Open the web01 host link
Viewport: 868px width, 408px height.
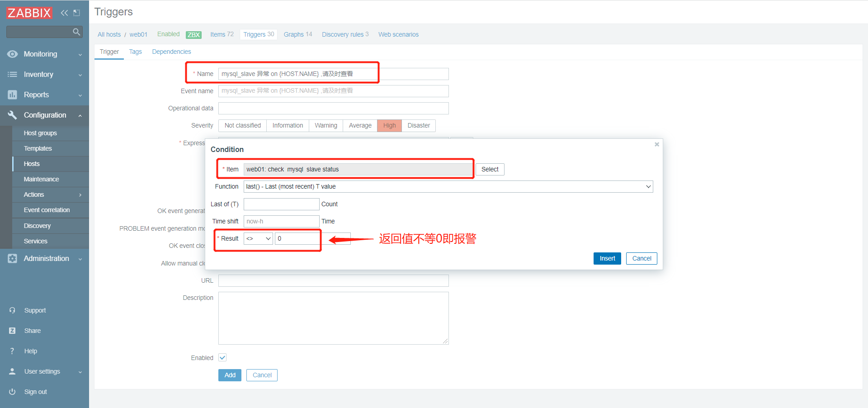pyautogui.click(x=138, y=34)
